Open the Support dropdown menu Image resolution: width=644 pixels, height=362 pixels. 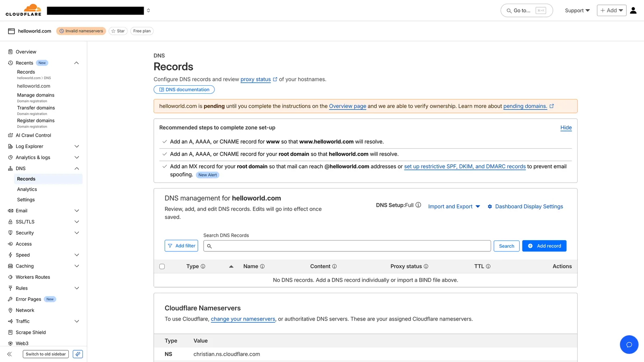577,10
